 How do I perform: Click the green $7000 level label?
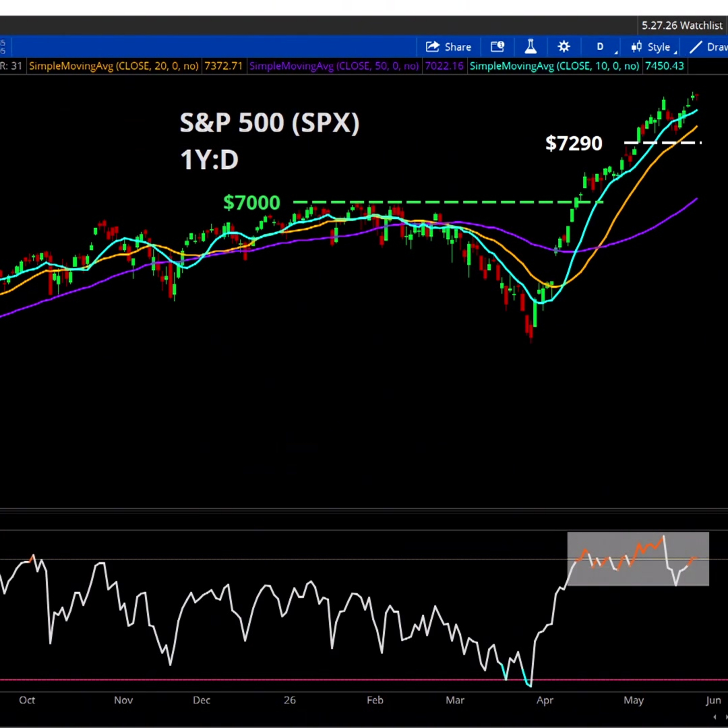[252, 202]
